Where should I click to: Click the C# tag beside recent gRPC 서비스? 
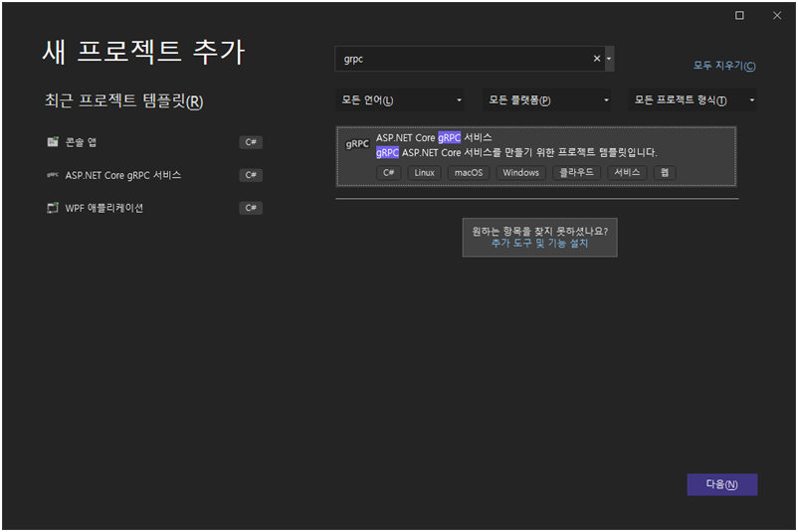(x=251, y=175)
